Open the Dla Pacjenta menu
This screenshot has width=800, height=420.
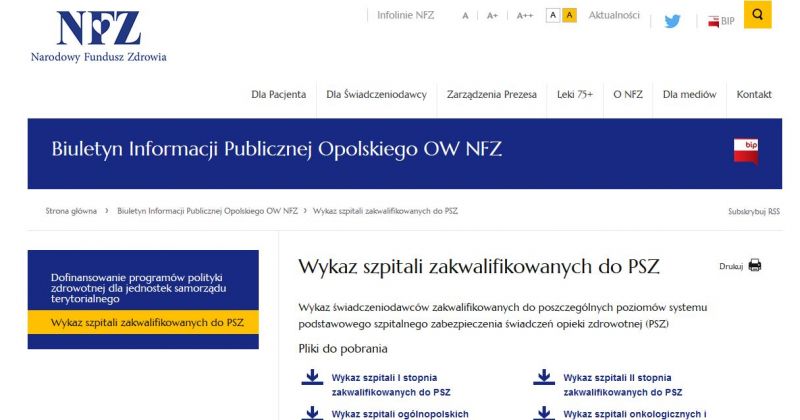pyautogui.click(x=279, y=94)
